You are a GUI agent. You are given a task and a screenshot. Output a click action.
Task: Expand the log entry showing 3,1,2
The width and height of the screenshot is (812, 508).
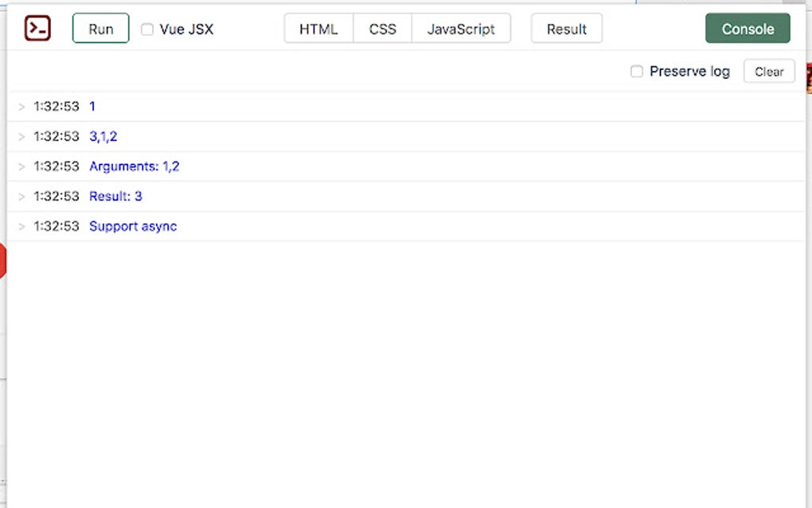pos(21,136)
